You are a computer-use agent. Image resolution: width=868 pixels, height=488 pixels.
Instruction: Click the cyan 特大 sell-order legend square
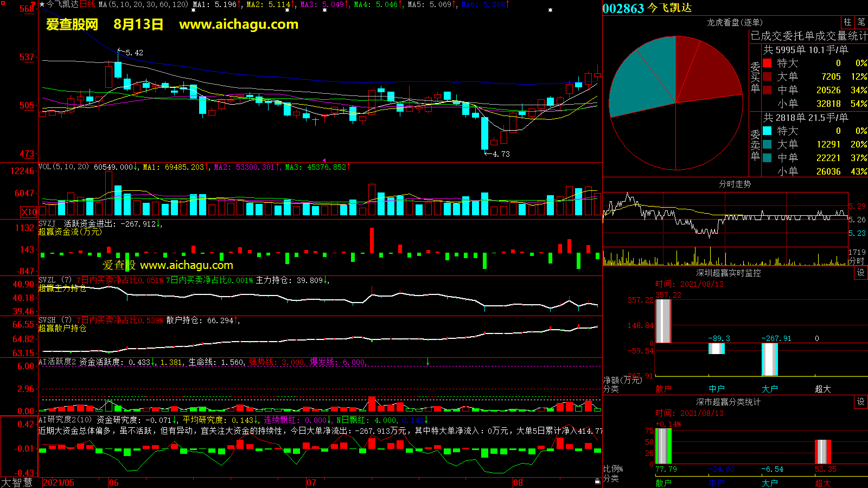767,131
